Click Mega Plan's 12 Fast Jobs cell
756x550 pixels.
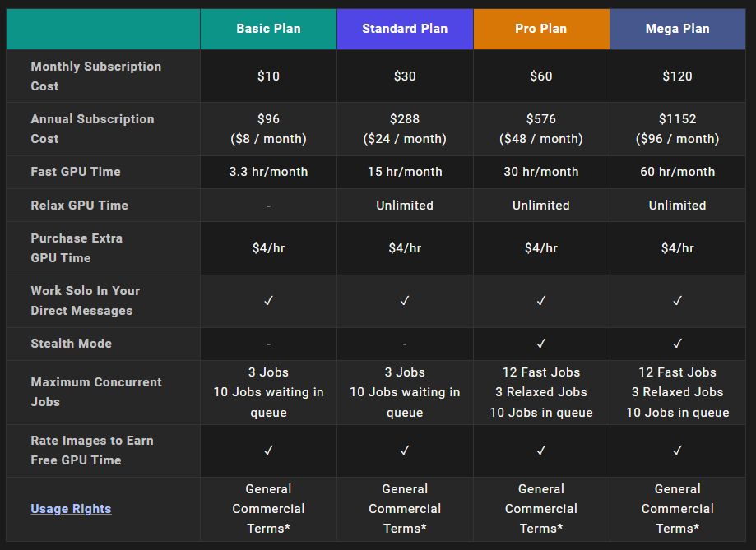(677, 392)
